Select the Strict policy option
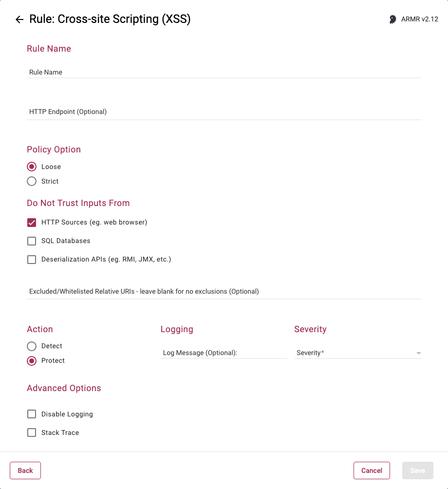This screenshot has width=448, height=489. [32, 181]
